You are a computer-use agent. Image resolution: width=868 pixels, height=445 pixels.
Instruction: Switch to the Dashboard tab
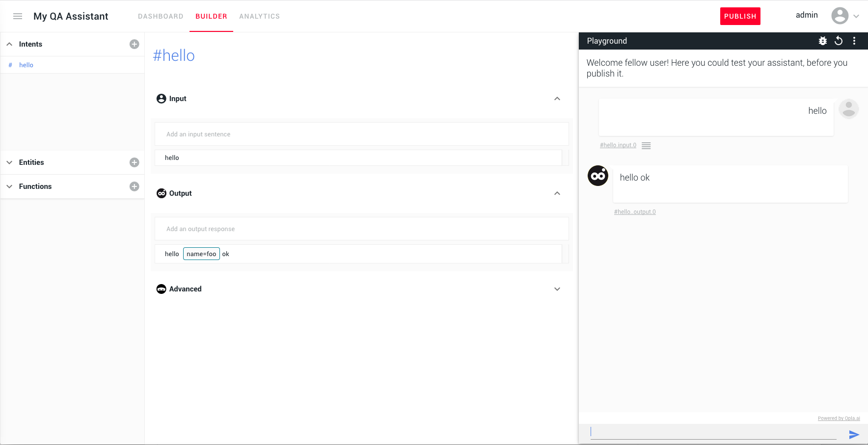tap(161, 16)
